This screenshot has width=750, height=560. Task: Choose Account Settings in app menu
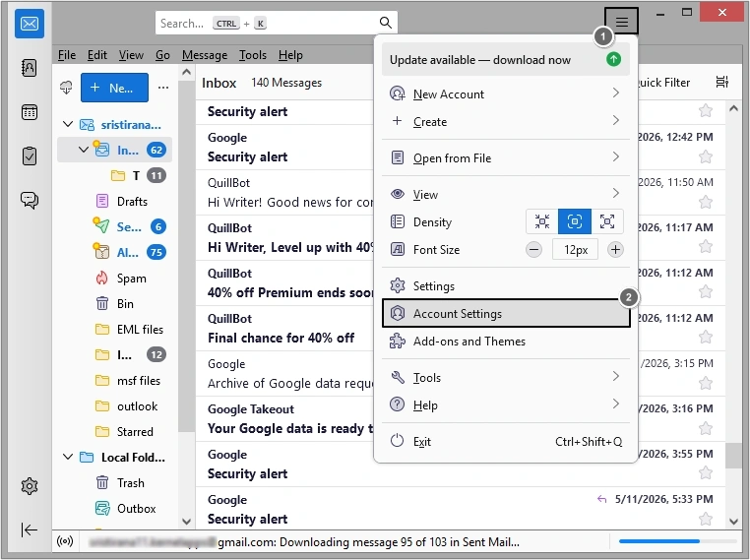506,313
